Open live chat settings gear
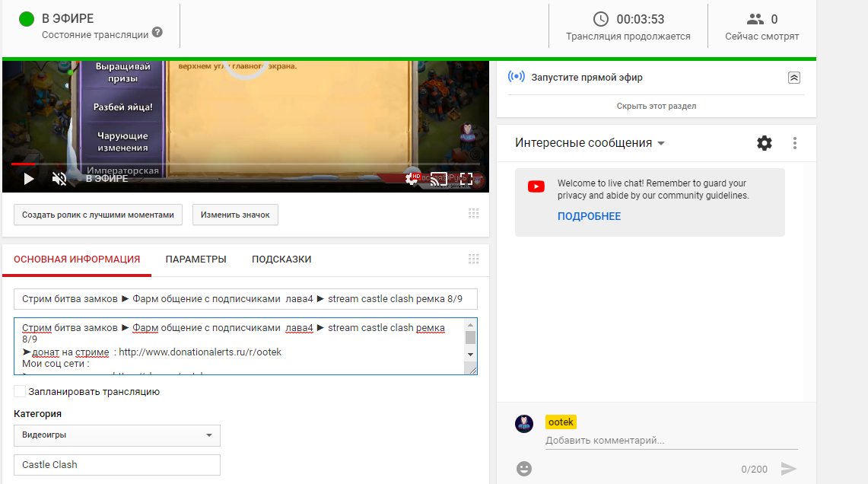Viewport: 868px width, 484px height. click(x=765, y=143)
